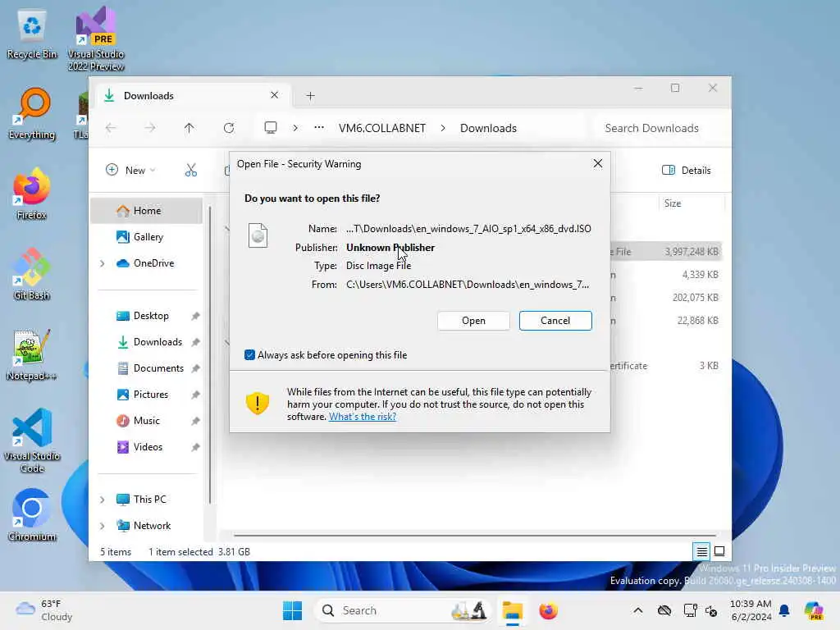Expand the Network tree node

103,526
